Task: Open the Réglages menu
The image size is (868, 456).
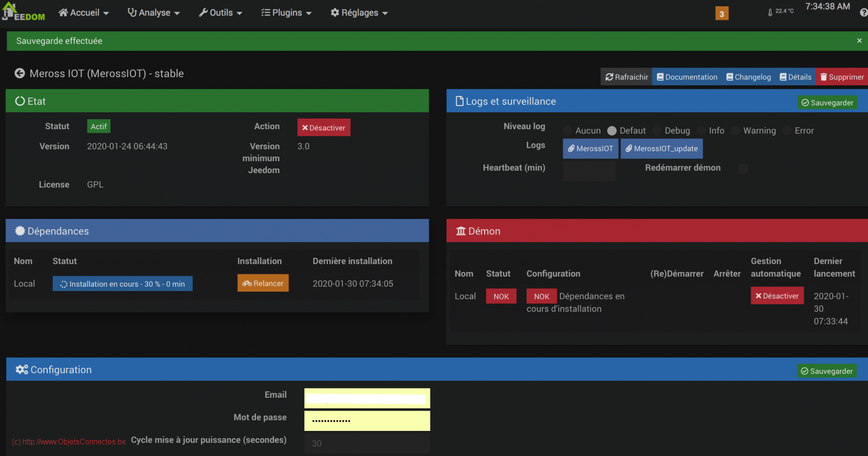Action: (x=359, y=13)
